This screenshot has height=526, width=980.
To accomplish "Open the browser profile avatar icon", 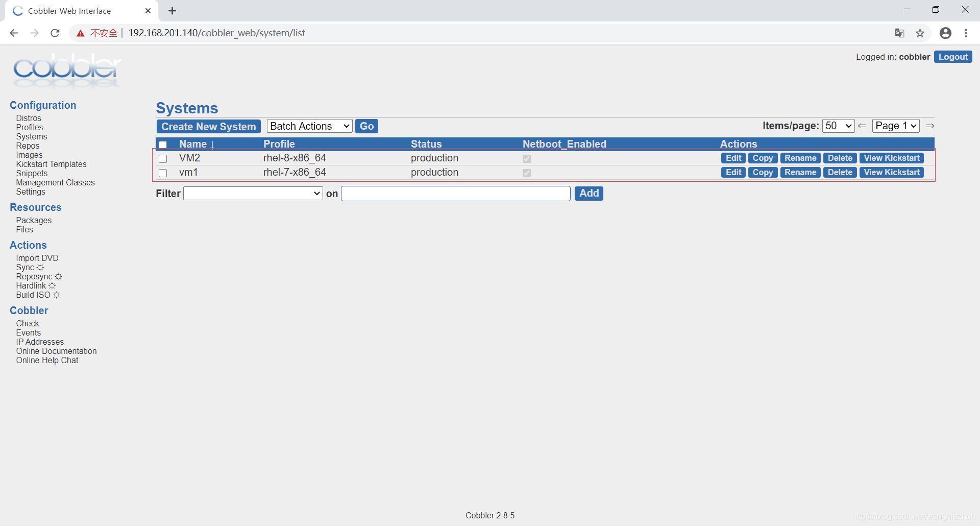I will (945, 33).
